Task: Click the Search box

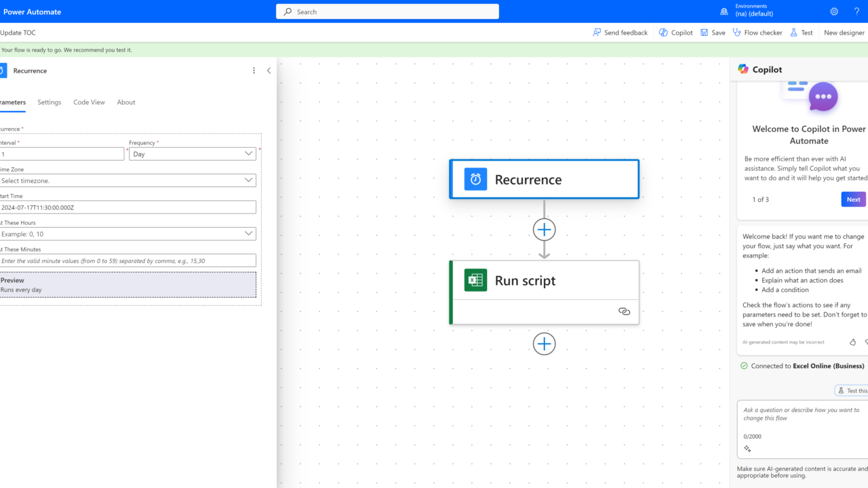Action: click(x=387, y=12)
